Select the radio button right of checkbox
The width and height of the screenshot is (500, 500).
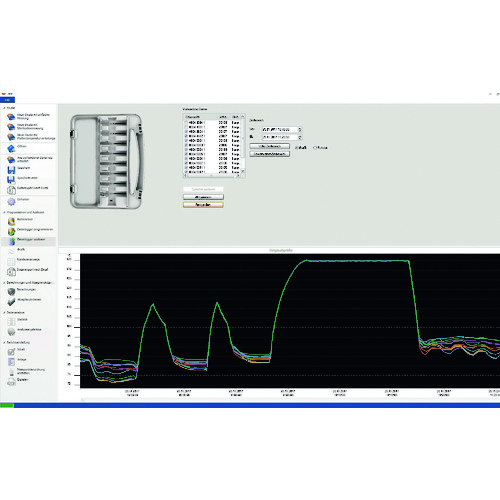click(315, 147)
